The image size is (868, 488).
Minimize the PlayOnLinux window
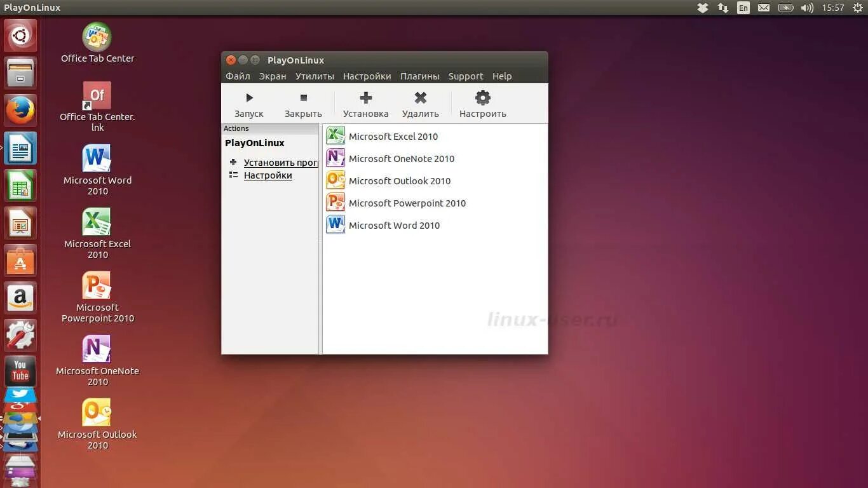click(x=243, y=60)
